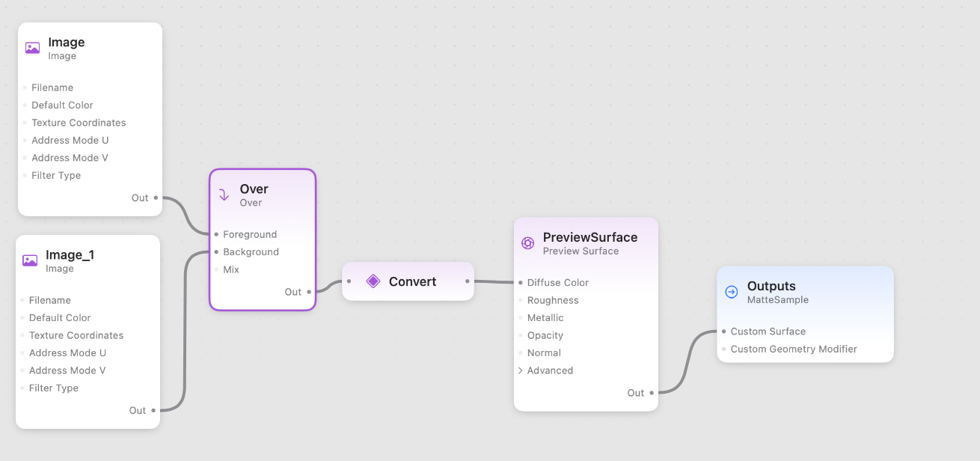Expand Advanced section in PreviewSurface
The height and width of the screenshot is (461, 980).
pyautogui.click(x=521, y=370)
